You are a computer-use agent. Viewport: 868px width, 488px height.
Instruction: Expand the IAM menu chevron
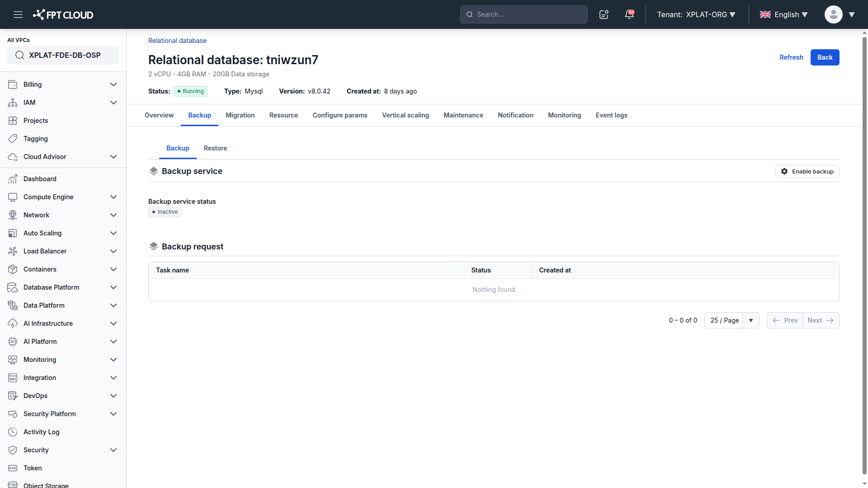(x=113, y=103)
